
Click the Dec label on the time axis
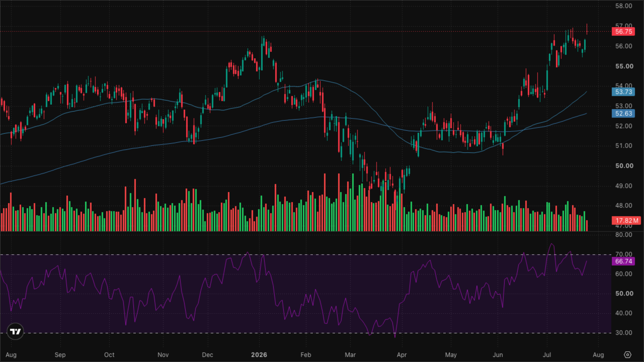pos(207,355)
